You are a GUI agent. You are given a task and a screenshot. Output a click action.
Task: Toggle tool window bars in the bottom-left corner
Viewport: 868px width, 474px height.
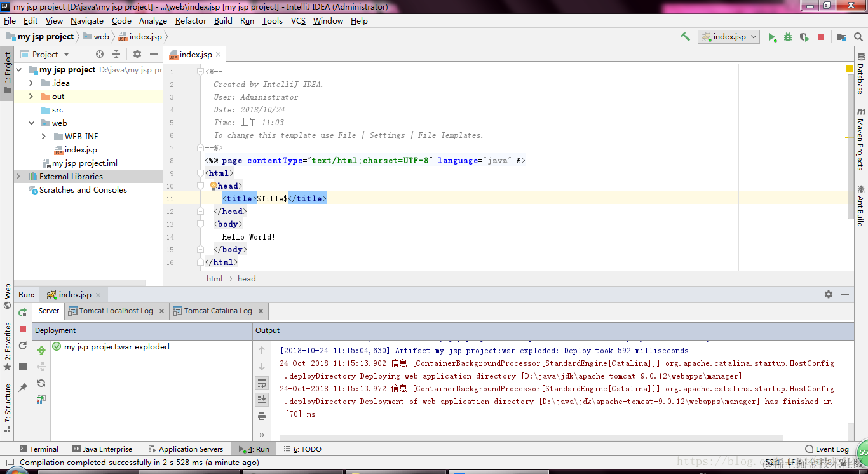point(9,463)
